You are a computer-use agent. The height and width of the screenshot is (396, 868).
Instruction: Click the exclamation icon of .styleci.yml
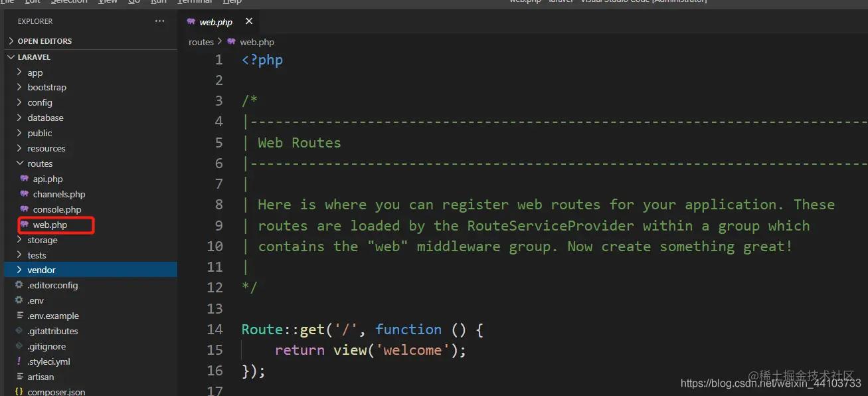(x=19, y=361)
